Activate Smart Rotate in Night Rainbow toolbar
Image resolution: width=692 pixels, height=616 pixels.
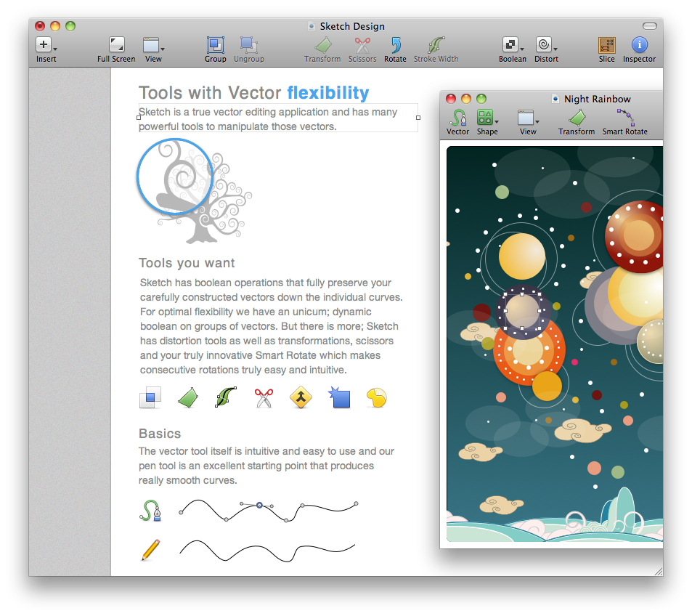point(624,118)
